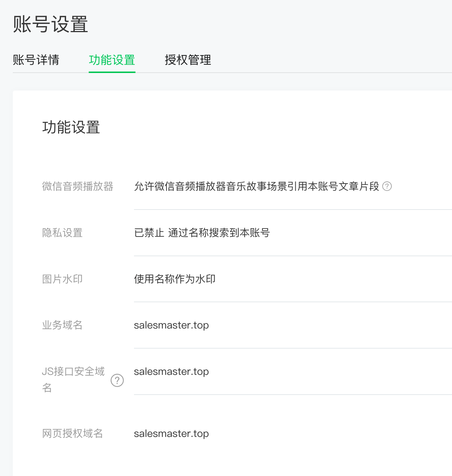Click the 网页授权域名 label
Viewport: 452px width, 476px height.
click(x=73, y=434)
